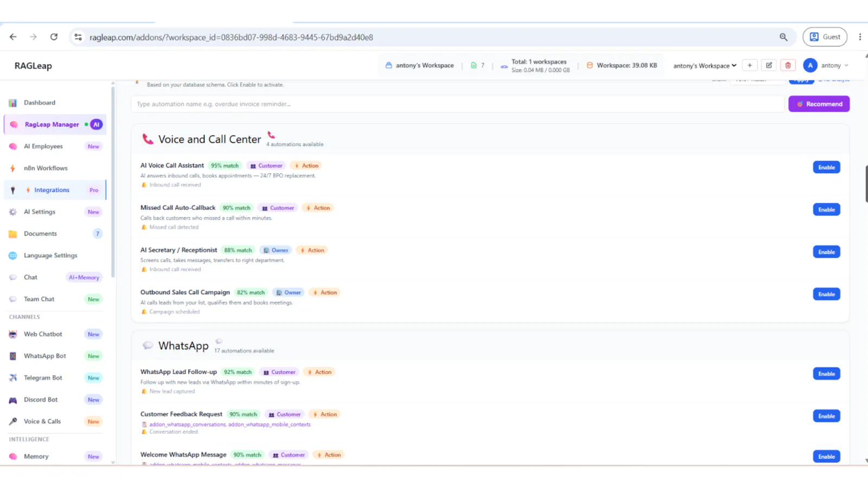
Task: Click the AI+Memory badge beside Chat
Action: tap(84, 277)
